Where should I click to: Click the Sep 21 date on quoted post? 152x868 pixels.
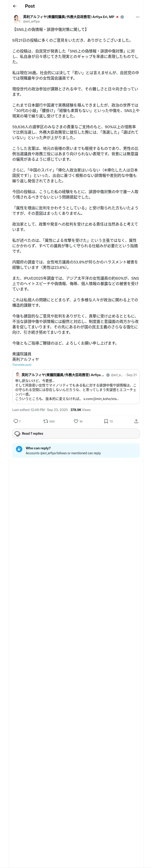(132, 375)
